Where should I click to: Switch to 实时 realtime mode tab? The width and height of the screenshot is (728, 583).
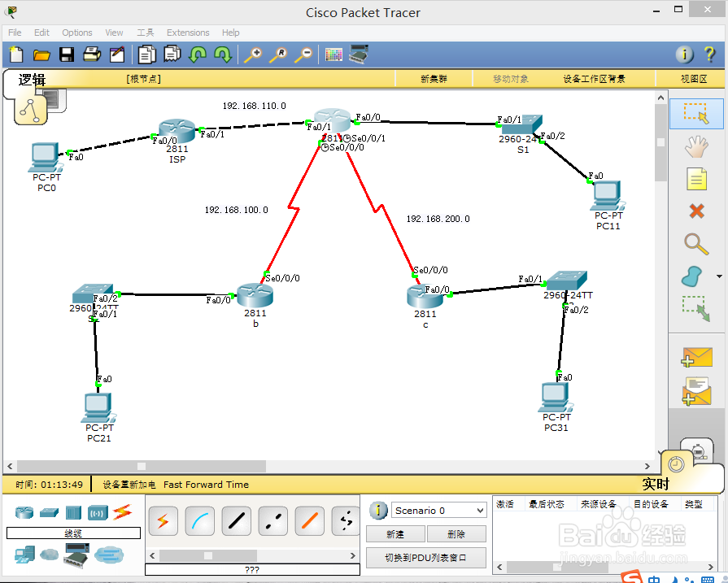click(x=656, y=484)
